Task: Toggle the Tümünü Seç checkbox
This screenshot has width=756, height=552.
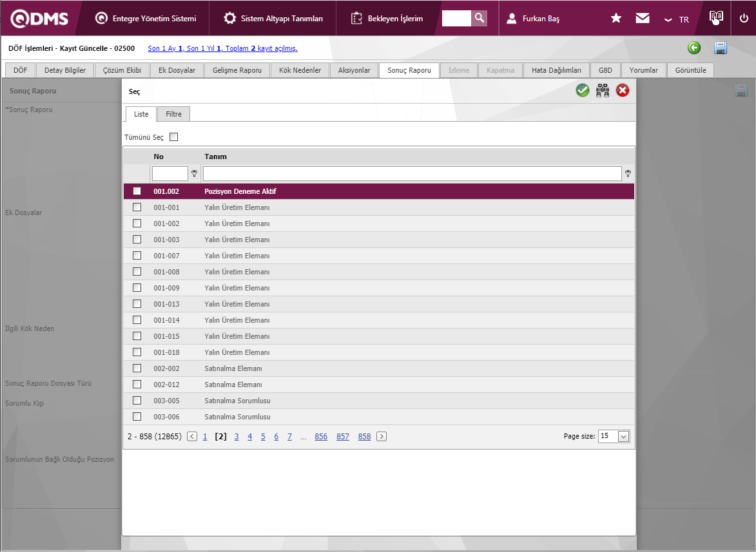Action: point(173,137)
